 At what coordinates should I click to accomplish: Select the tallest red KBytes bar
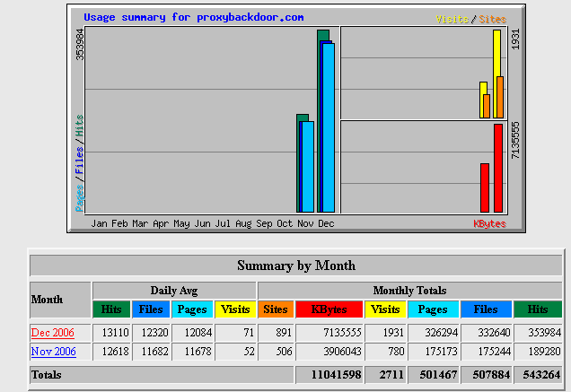coord(498,168)
